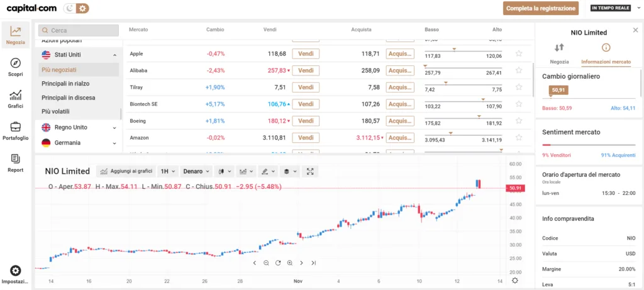
Task: Sort by Cambio column header
Action: (215, 30)
